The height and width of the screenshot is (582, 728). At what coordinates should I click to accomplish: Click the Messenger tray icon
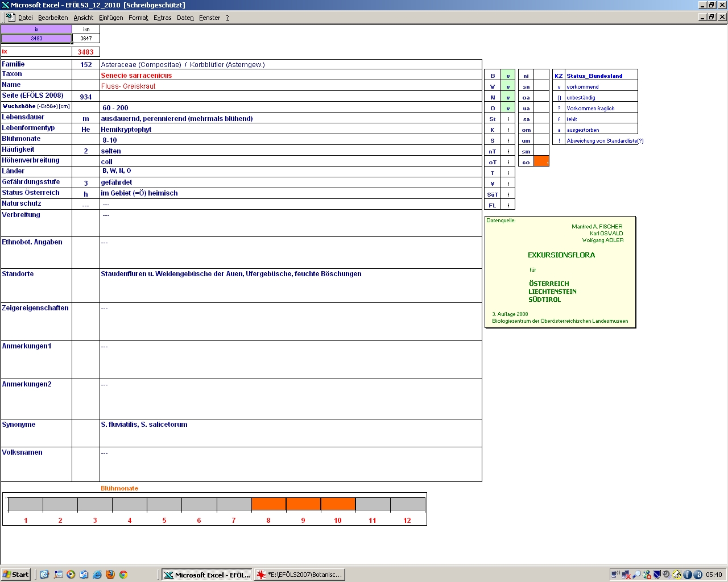[x=647, y=575]
